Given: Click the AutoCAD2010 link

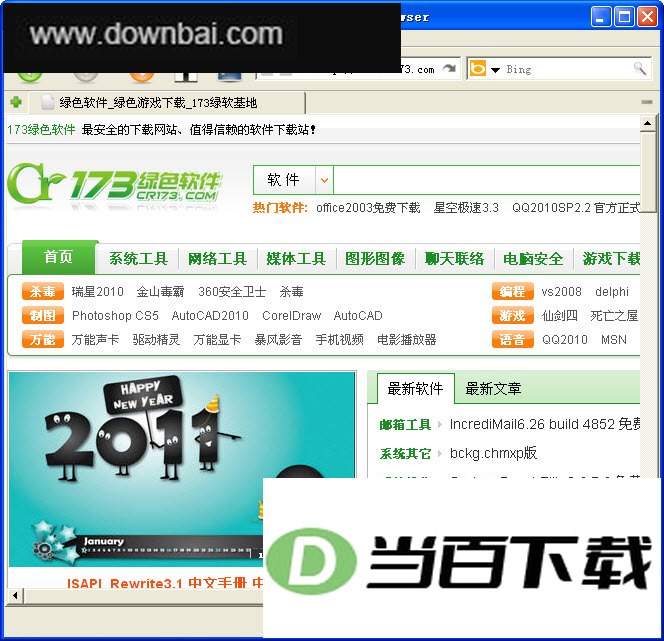Looking at the screenshot, I should coord(210,316).
